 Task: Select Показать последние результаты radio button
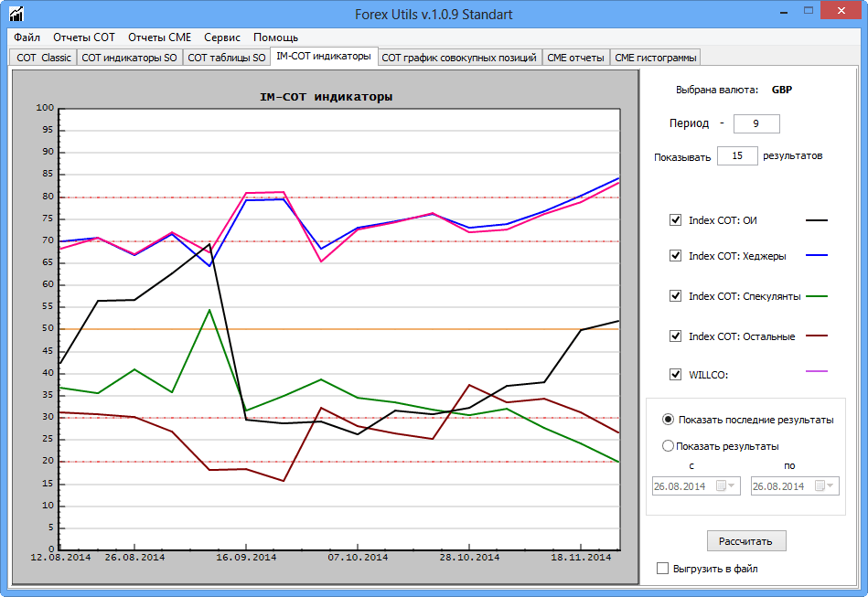[669, 420]
